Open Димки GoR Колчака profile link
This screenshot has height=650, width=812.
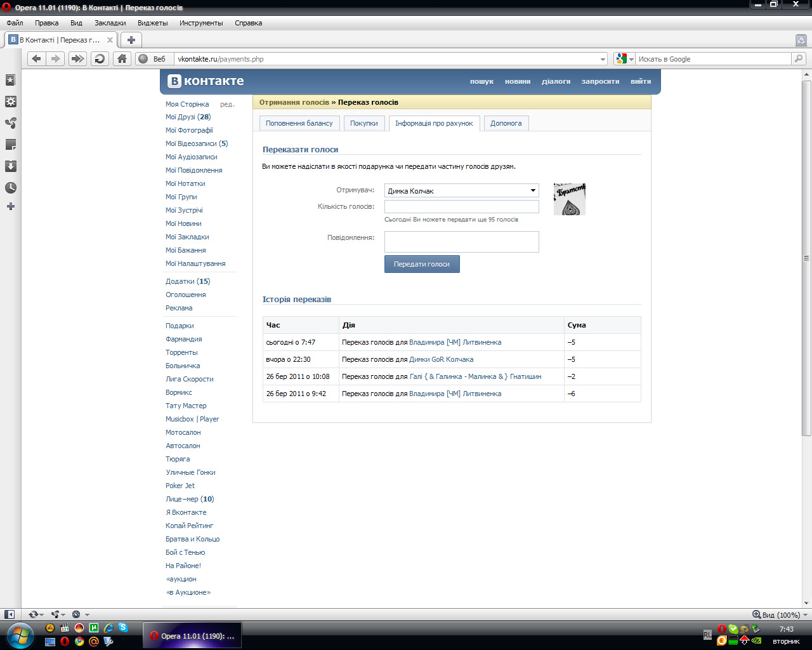[x=442, y=359]
